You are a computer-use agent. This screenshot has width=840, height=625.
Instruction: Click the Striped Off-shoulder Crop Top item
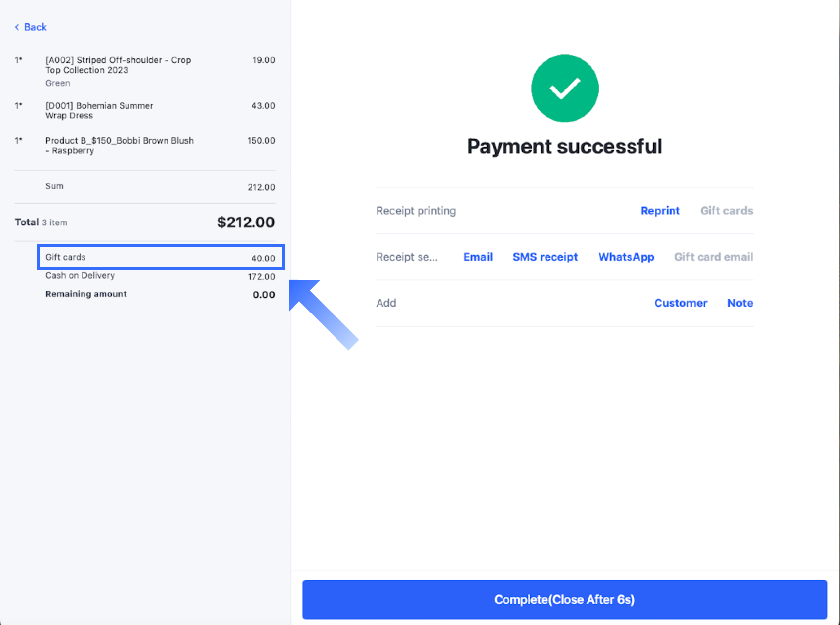click(x=118, y=65)
